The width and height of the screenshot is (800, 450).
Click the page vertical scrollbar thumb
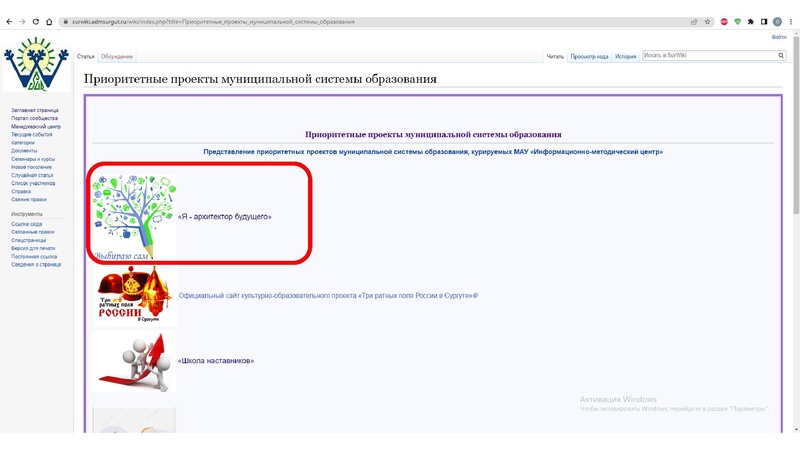[796, 128]
